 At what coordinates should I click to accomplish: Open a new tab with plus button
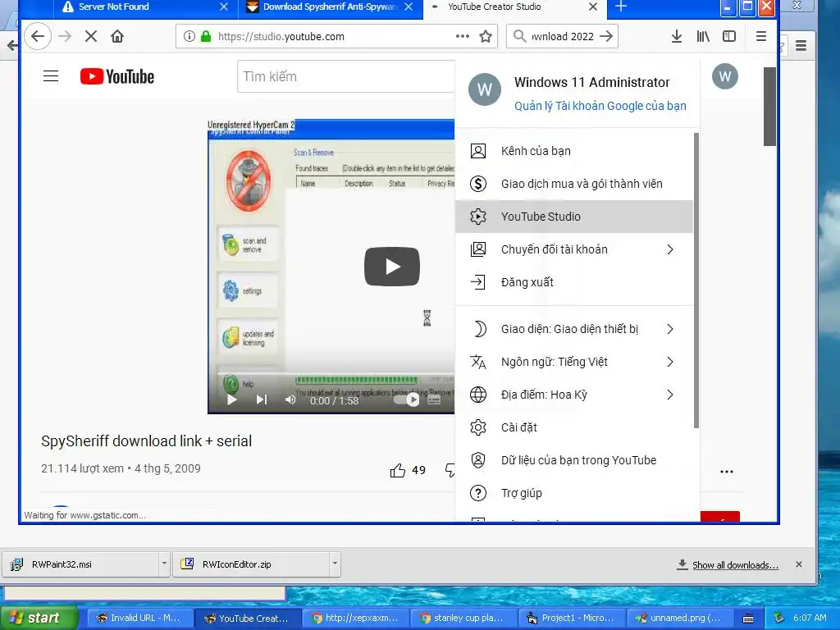621,7
